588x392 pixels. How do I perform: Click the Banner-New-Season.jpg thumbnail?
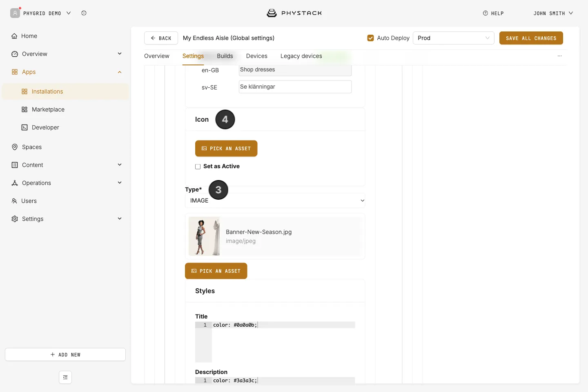(204, 236)
